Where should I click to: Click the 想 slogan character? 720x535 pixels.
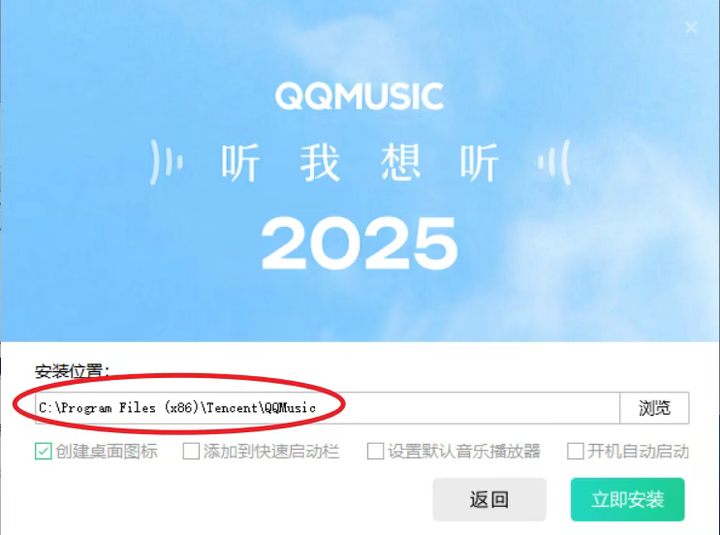(400, 162)
